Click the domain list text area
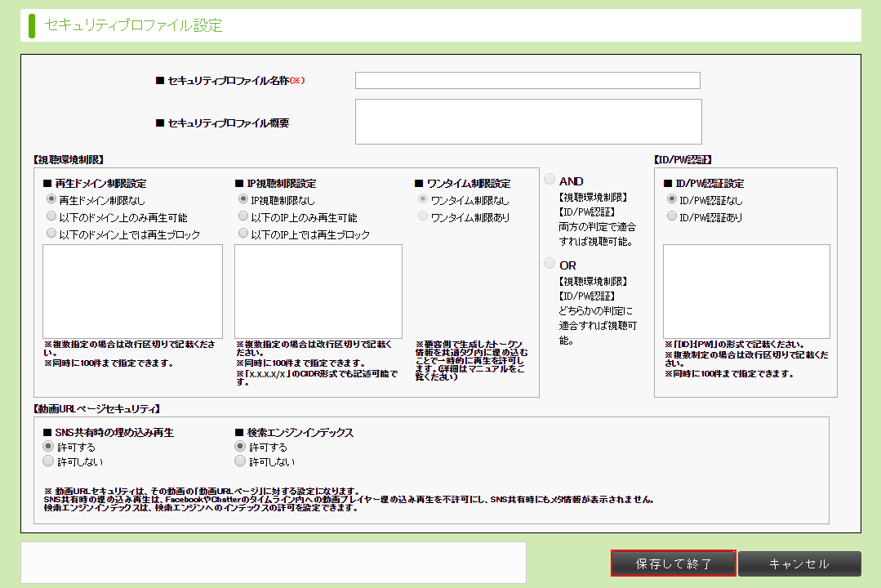881x588 pixels. pos(132,291)
